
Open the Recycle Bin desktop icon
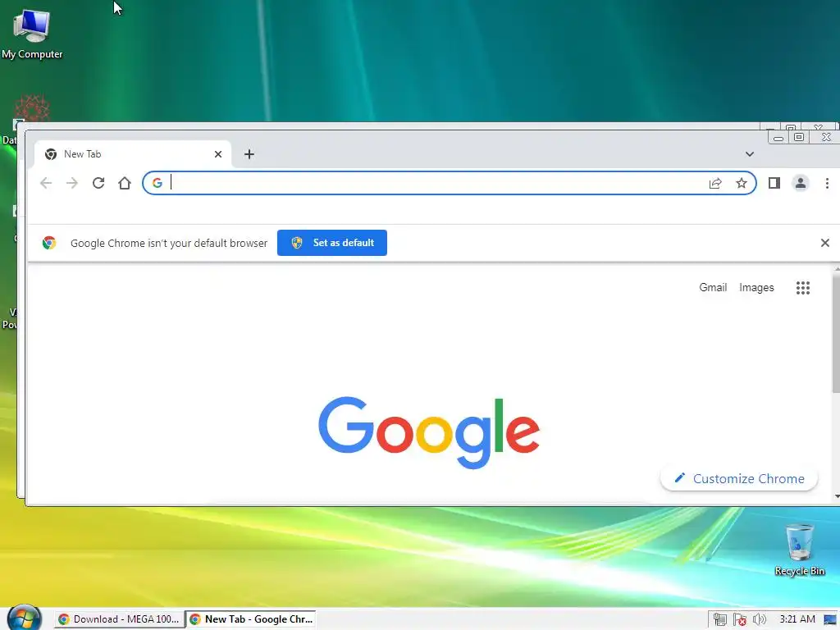coord(799,550)
